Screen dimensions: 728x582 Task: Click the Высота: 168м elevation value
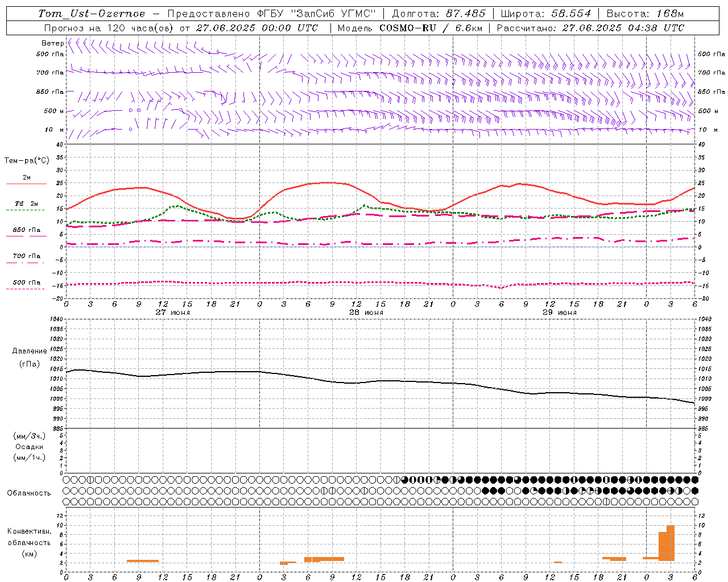[x=646, y=14]
